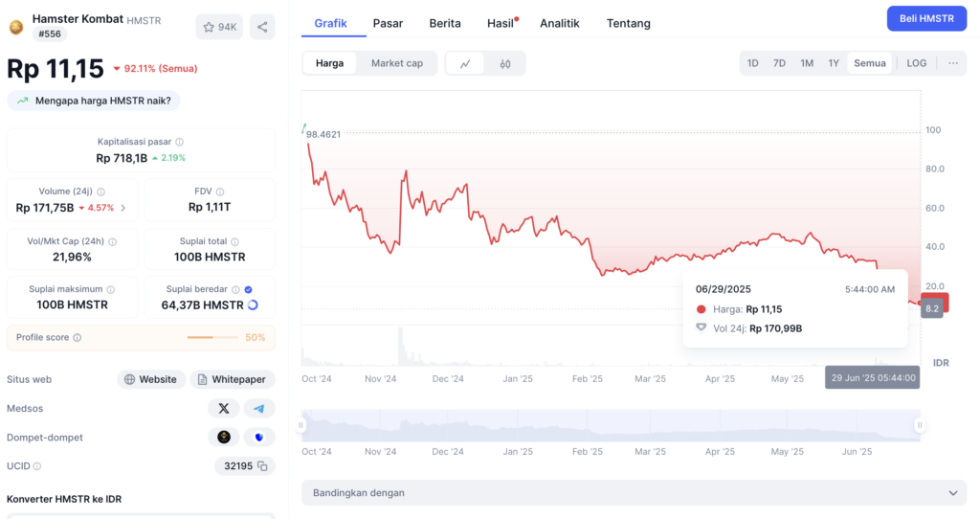Click the Rp 718,1B market cap value
The width and height of the screenshot is (980, 519).
122,158
